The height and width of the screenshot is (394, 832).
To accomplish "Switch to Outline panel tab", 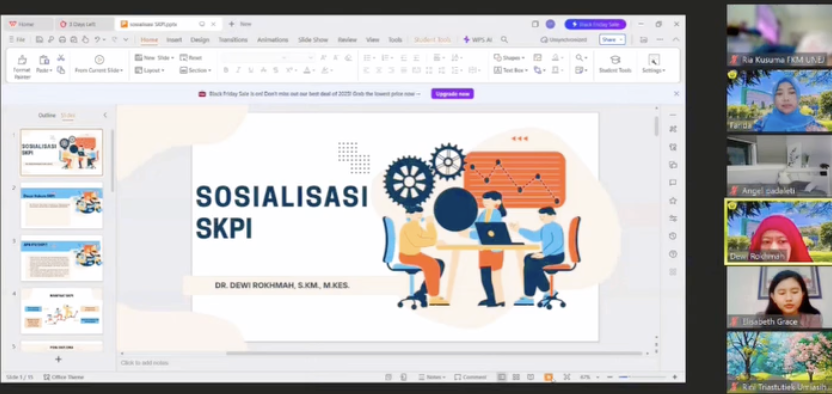I will tap(47, 115).
